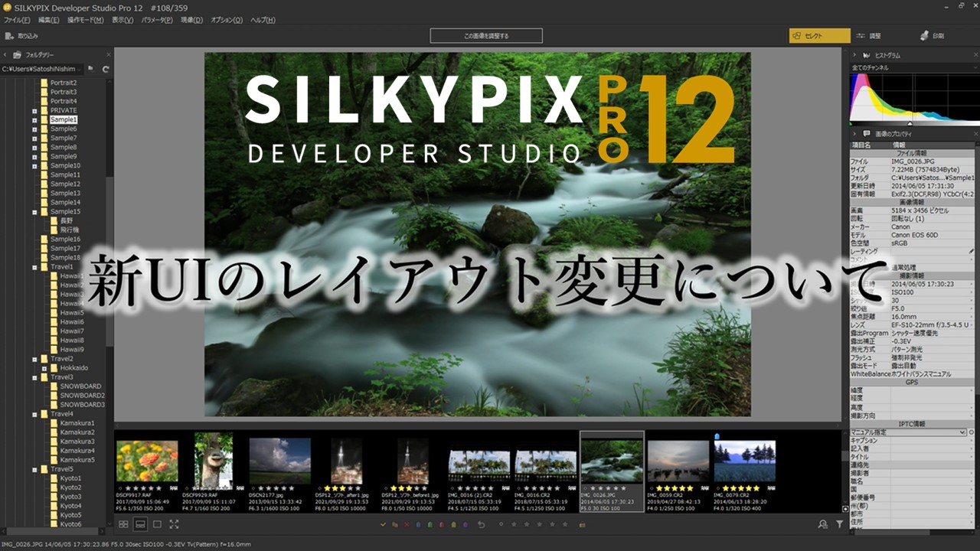Switch to the 印刷 section tab

[x=932, y=36]
